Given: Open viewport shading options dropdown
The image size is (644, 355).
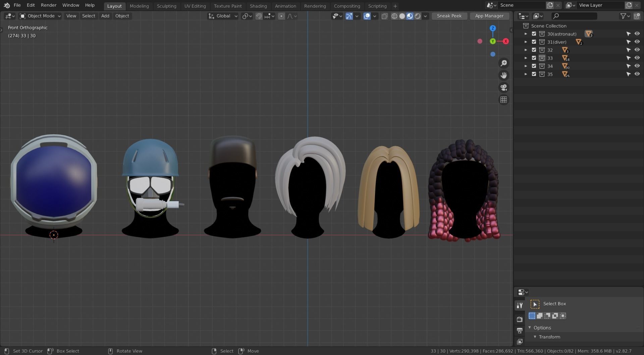Looking at the screenshot, I should pos(425,16).
